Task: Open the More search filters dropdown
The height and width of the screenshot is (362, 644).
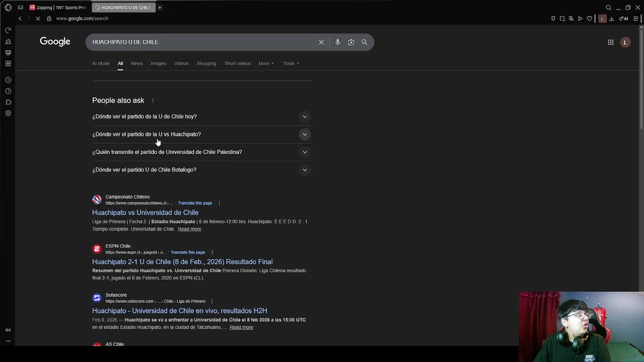Action: click(x=266, y=63)
